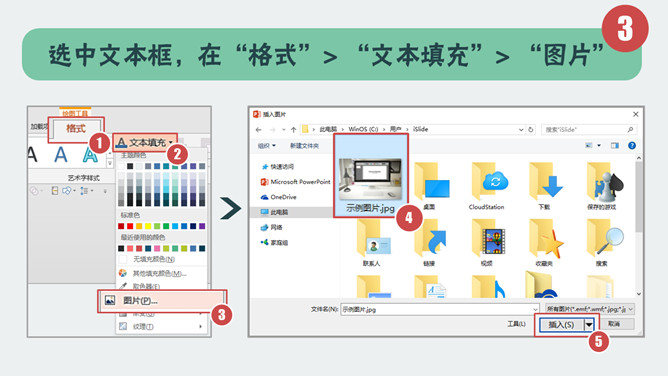
Task: Click the 插入(S) insert button
Action: coord(561,324)
